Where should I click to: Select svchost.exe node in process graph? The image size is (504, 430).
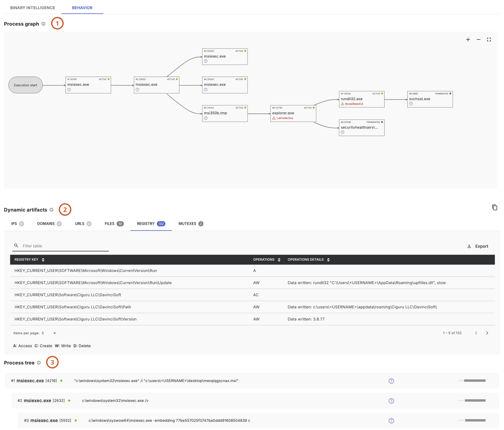(430, 99)
